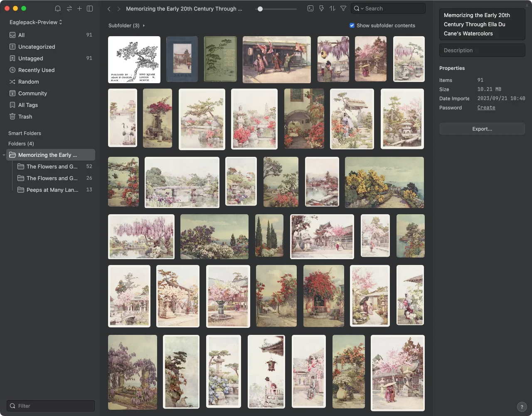The height and width of the screenshot is (416, 532).
Task: Open subfolder with 52 items
Action: click(x=54, y=166)
